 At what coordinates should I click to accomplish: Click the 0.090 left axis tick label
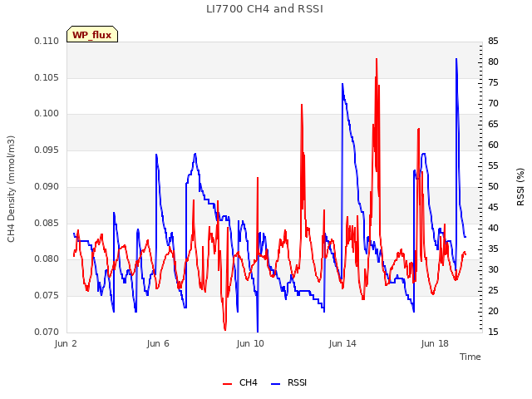(x=47, y=186)
